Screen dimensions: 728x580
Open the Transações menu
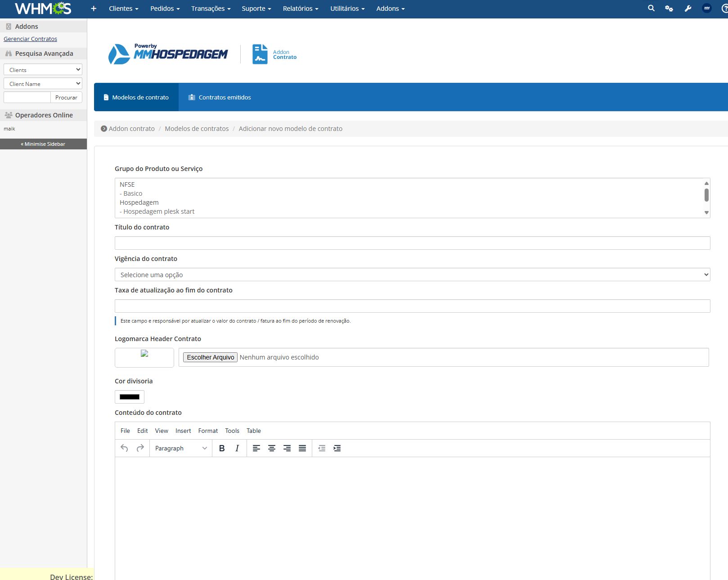click(211, 9)
